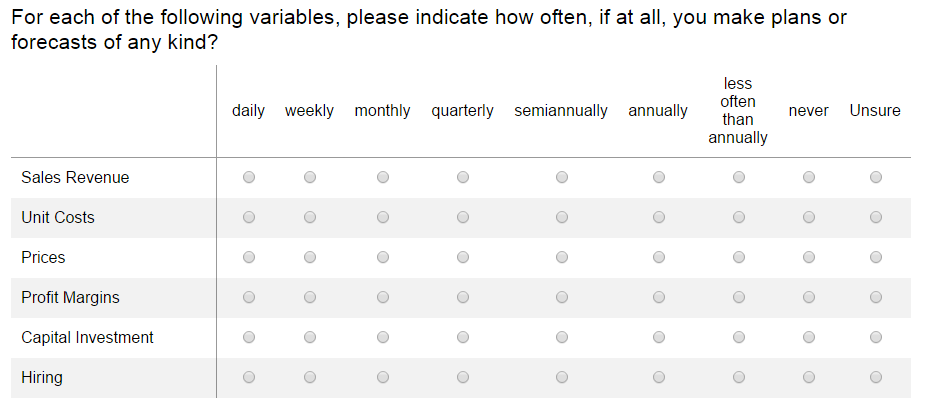Screen dimensions: 927x415
Task: Select weekly for Profit Margins
Action: [310, 297]
